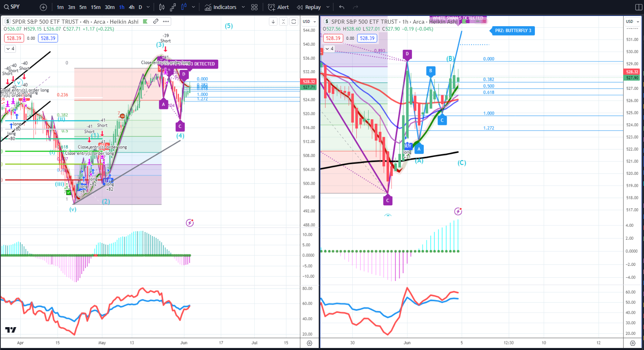Click the red 528.39 sell button on the 1h chart
Image resolution: width=644 pixels, height=350 pixels.
(x=333, y=38)
